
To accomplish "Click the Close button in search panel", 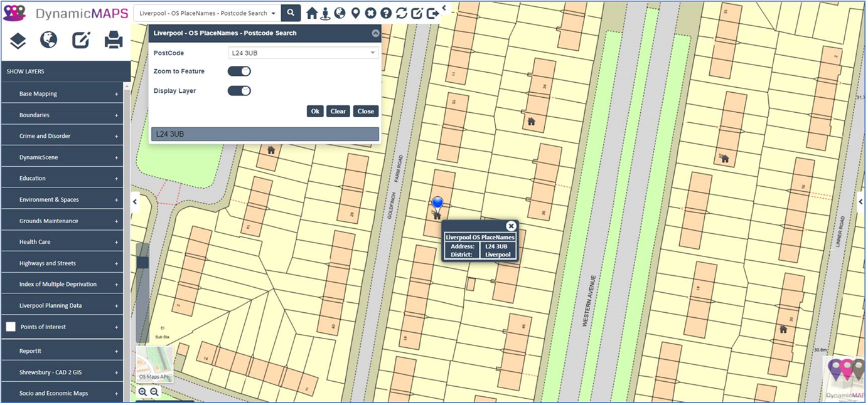I will pyautogui.click(x=366, y=111).
